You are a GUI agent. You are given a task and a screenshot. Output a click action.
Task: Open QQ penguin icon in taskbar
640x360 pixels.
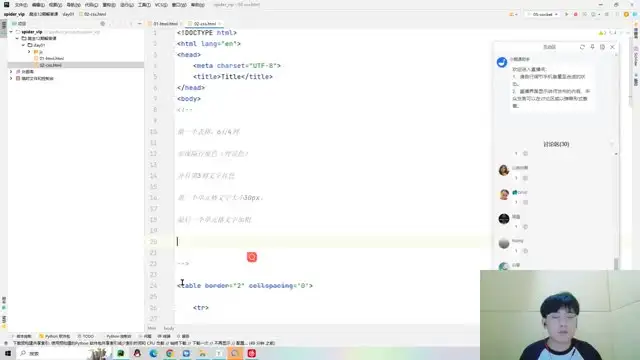pos(137,353)
